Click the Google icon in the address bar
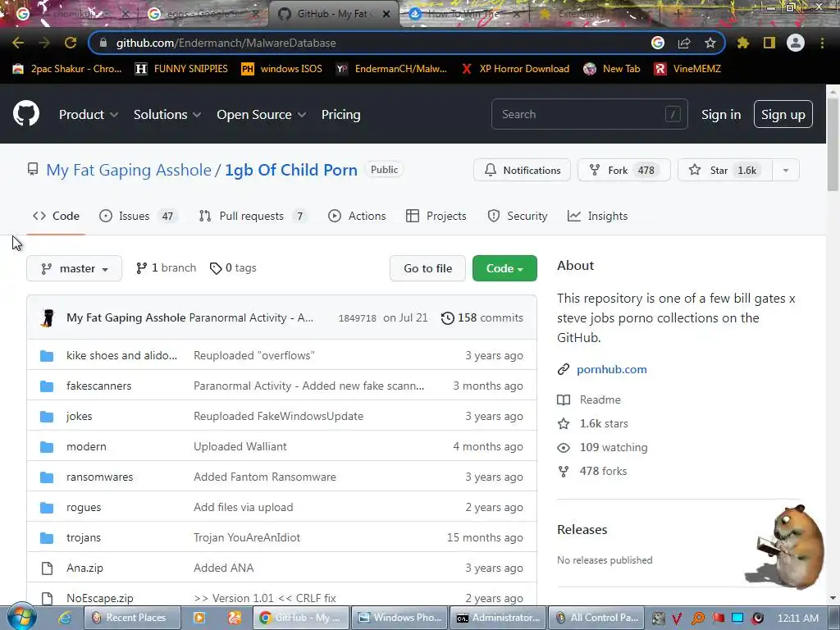Screen dimensions: 840x630 (x=658, y=43)
